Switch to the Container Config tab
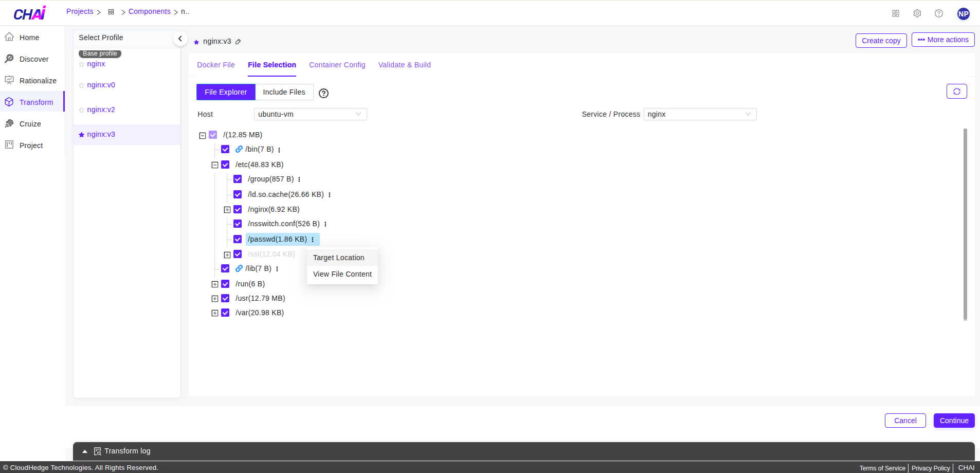 (337, 65)
